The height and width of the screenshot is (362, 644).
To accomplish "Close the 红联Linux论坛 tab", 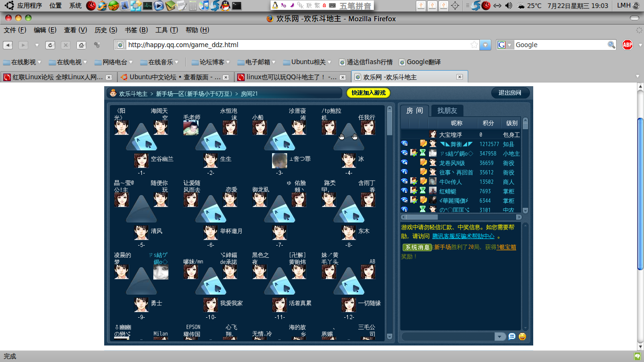I will [109, 77].
